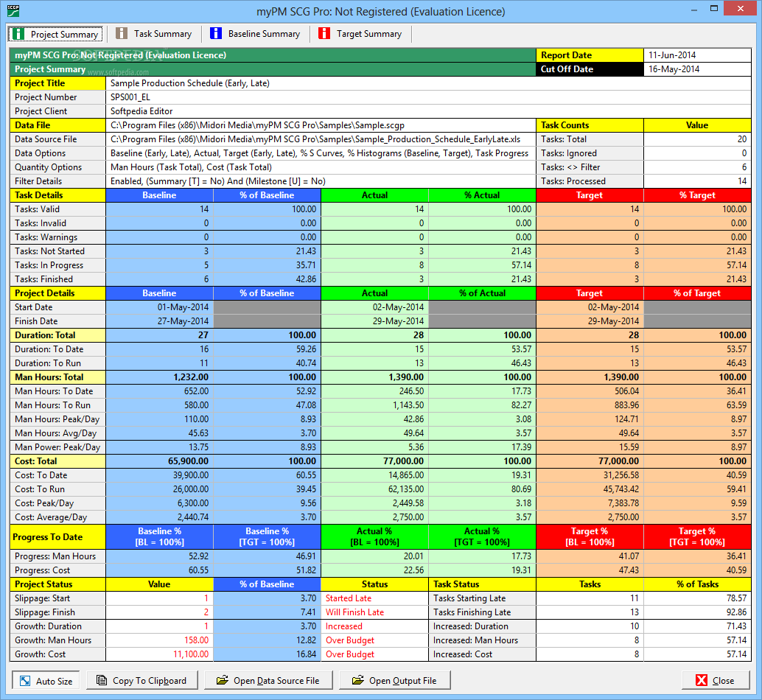The height and width of the screenshot is (700, 762).
Task: Click the Tasks Starting Late label
Action: [x=482, y=598]
